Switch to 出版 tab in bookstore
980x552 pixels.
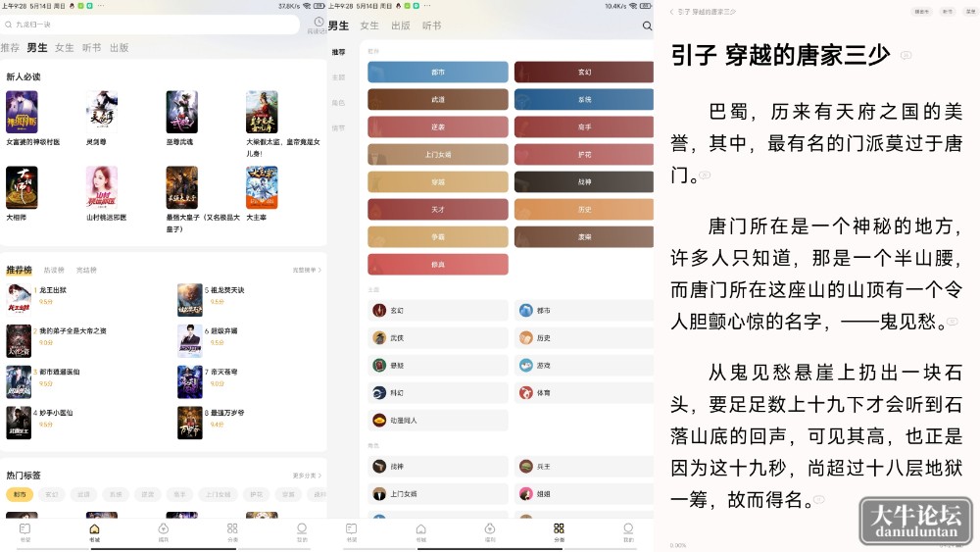tap(119, 47)
